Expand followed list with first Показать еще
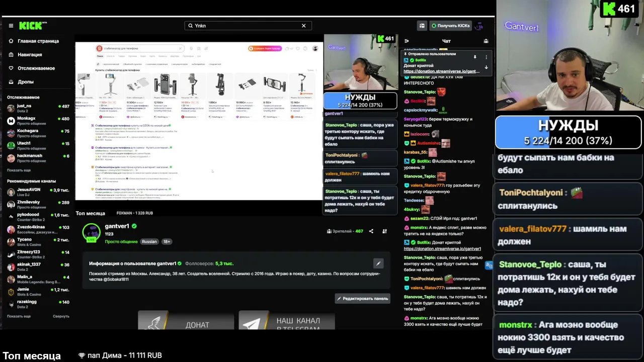 coord(19,170)
